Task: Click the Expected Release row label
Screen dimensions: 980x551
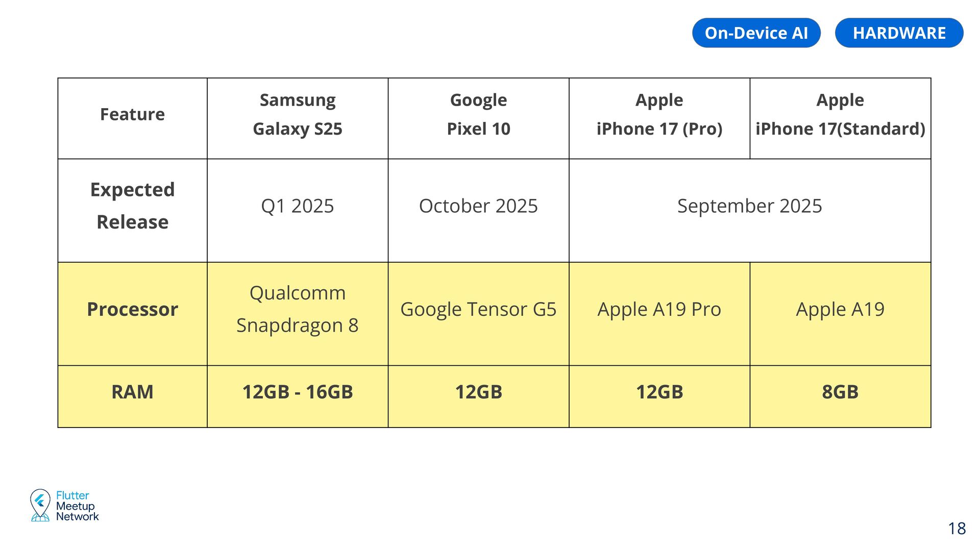Action: click(x=132, y=206)
